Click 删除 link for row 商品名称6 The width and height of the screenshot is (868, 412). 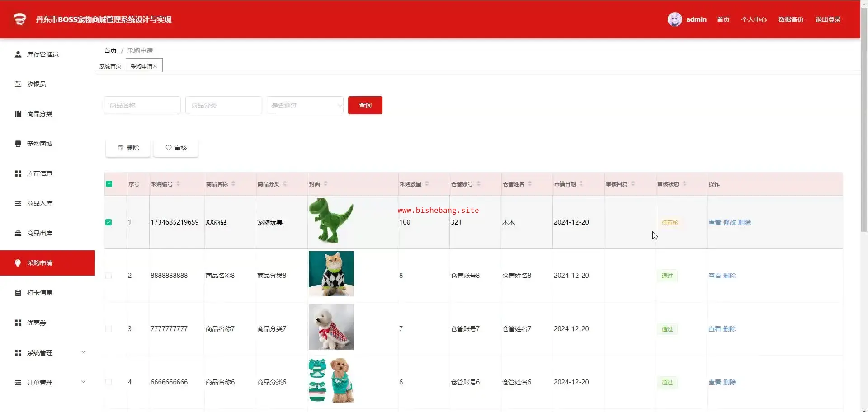click(x=730, y=382)
